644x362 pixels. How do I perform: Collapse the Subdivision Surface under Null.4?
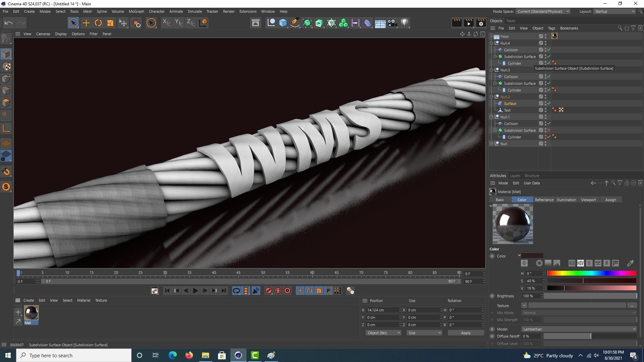coord(495,56)
